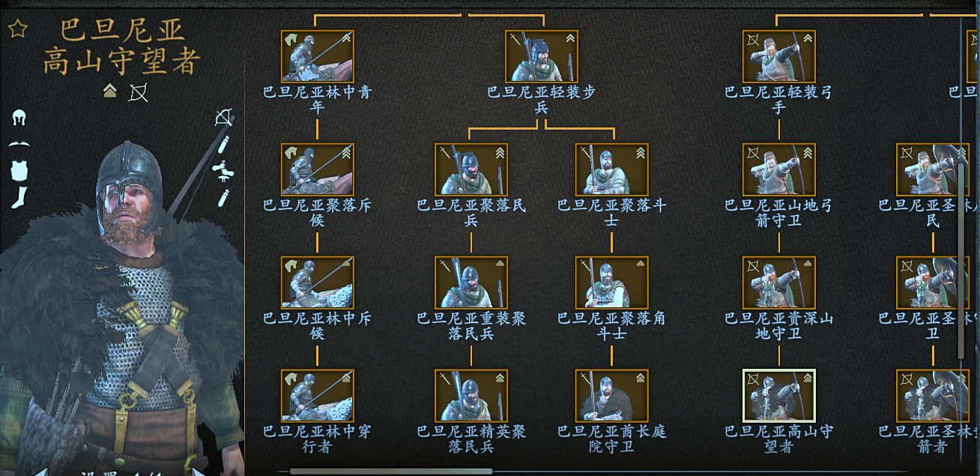Viewport: 980px width, 476px height.
Task: Select the 巴旦尼亚聚落民兵 troop thumbnail
Action: click(x=471, y=169)
